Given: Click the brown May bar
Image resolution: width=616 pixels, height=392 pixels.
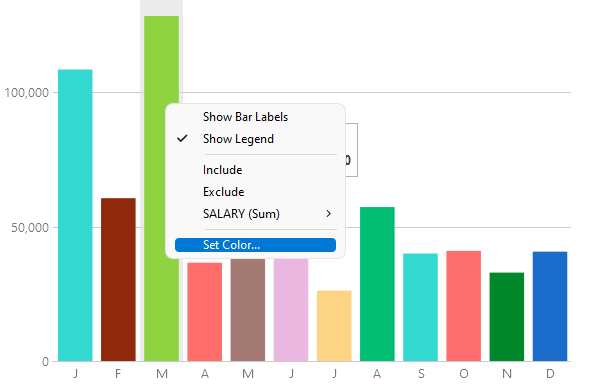Looking at the screenshot, I should (x=248, y=310).
